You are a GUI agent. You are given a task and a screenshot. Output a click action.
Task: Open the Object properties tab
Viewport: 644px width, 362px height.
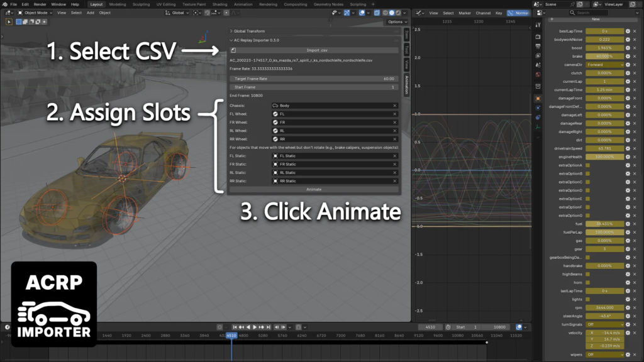coord(538,99)
